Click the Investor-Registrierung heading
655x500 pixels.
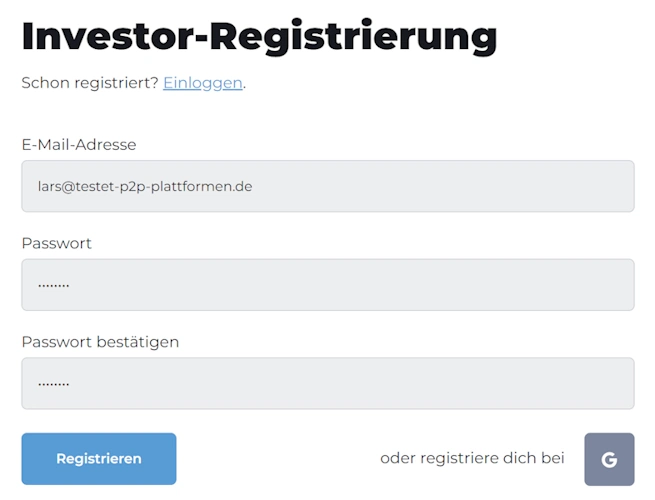[259, 37]
